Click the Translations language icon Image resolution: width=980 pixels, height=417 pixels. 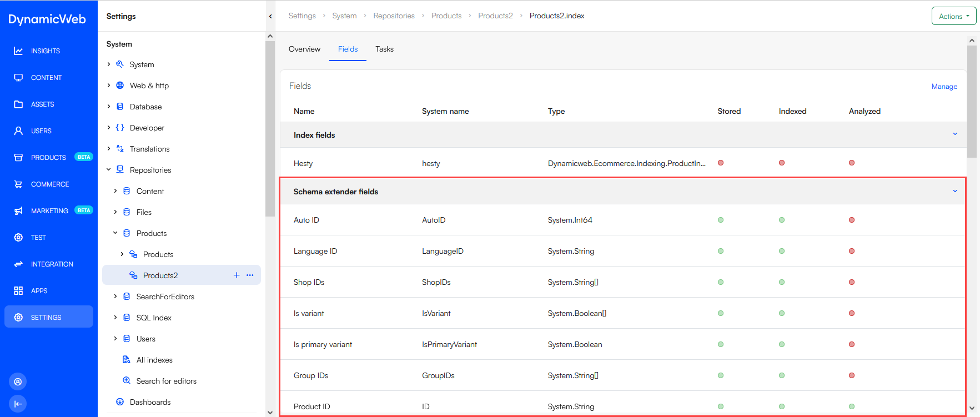[120, 149]
